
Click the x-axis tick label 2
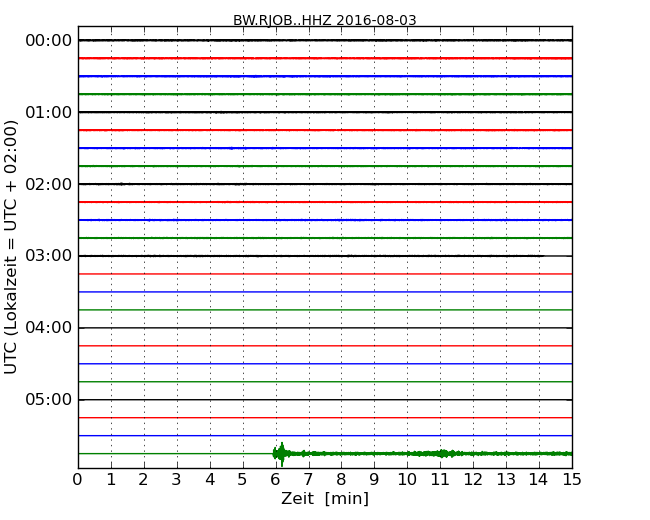pos(143,480)
